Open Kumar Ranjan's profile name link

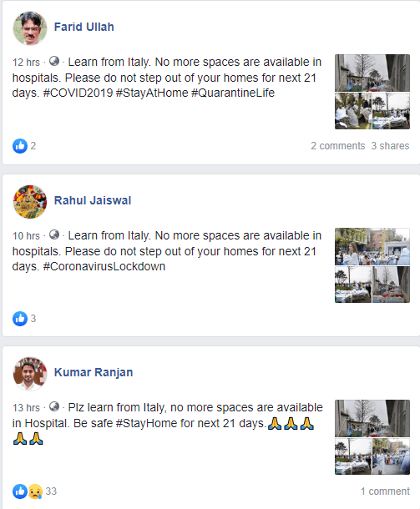pos(94,372)
